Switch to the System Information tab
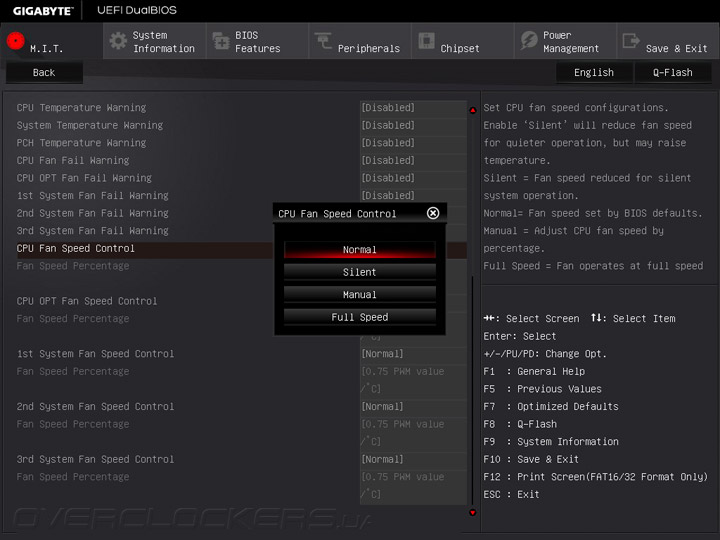The height and width of the screenshot is (540, 720). 155,41
